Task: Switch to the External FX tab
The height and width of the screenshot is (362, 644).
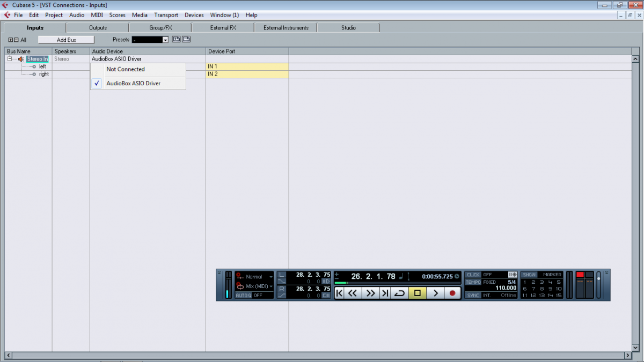Action: (223, 27)
